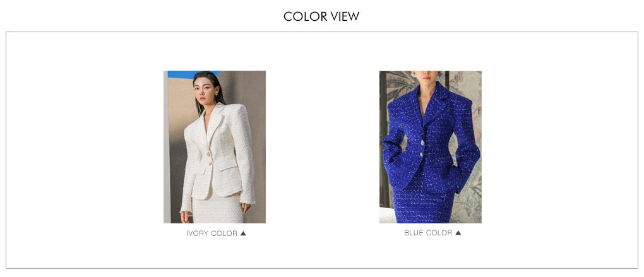Click the flap pocket on ivory blazer
The width and height of the screenshot is (644, 277).
[x=227, y=165]
